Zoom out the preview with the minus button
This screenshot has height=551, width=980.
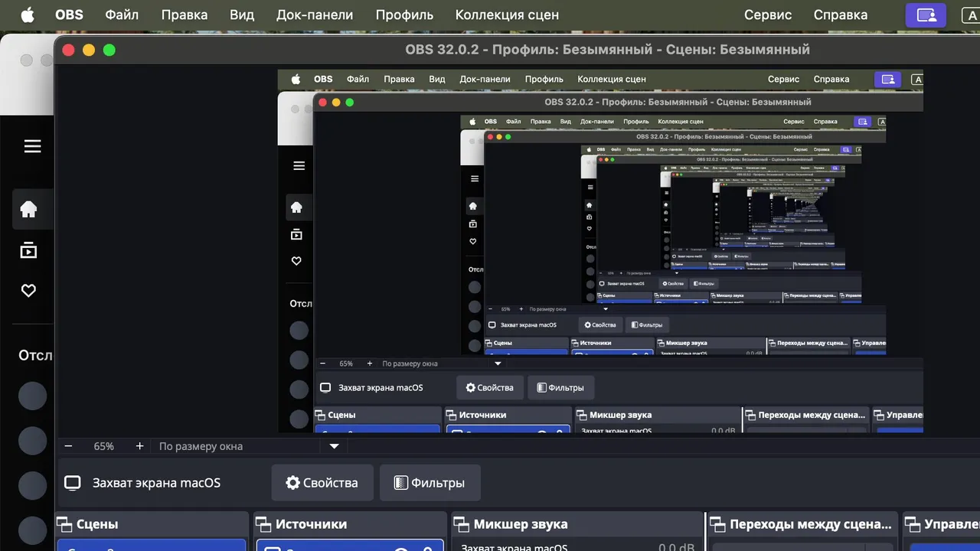[68, 446]
